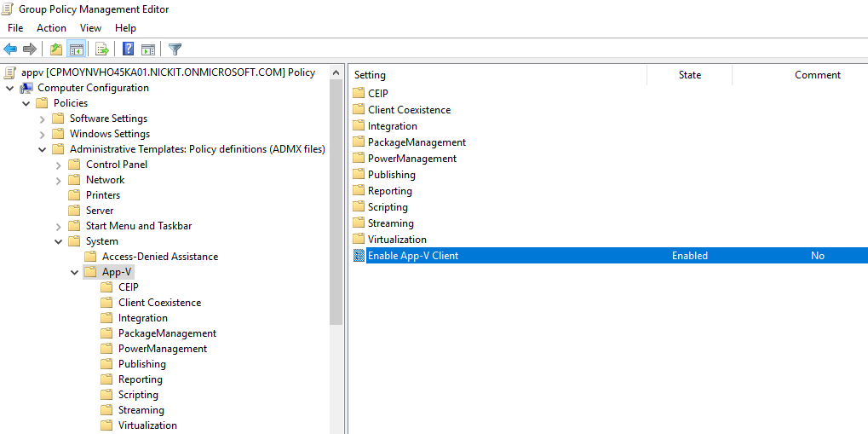Click the Enabled state value
Viewport: 868px width, 434px height.
(690, 256)
